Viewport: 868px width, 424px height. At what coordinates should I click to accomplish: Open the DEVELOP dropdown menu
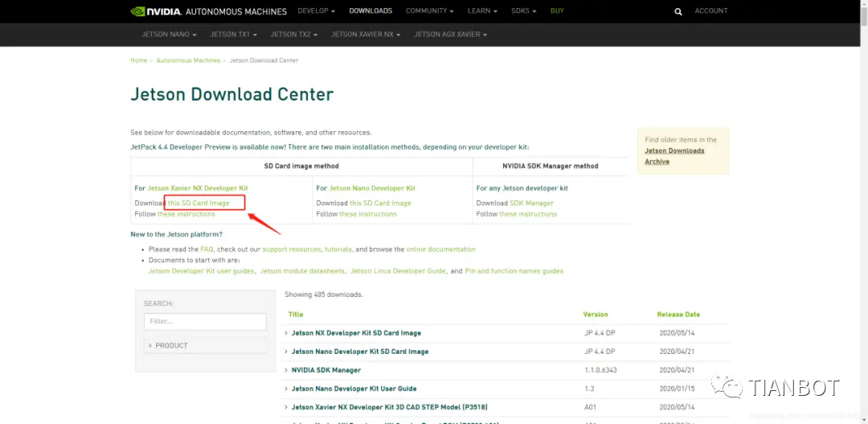(317, 11)
